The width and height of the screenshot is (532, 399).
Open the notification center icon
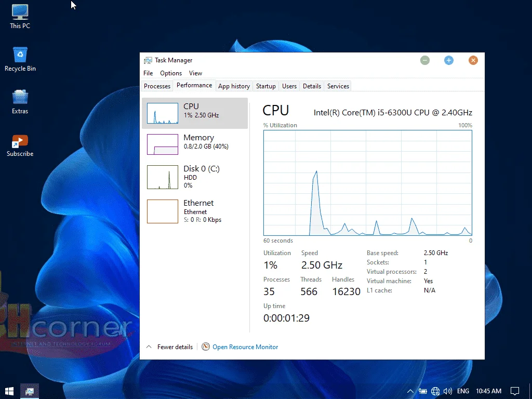coord(515,391)
